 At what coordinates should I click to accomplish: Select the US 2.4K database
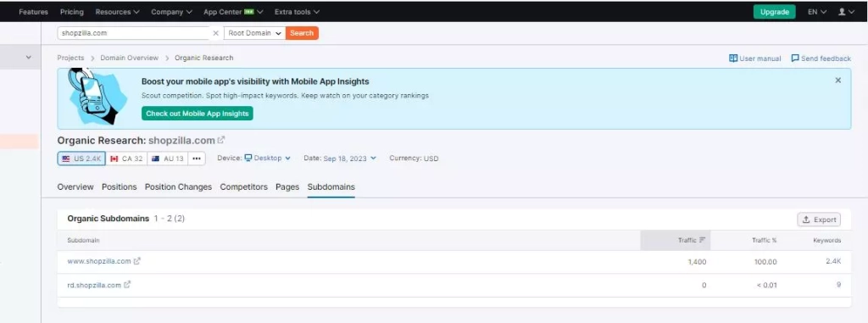click(81, 159)
